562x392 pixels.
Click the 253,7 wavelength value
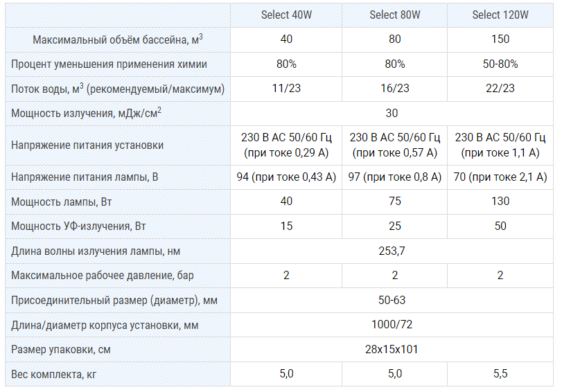tap(392, 251)
